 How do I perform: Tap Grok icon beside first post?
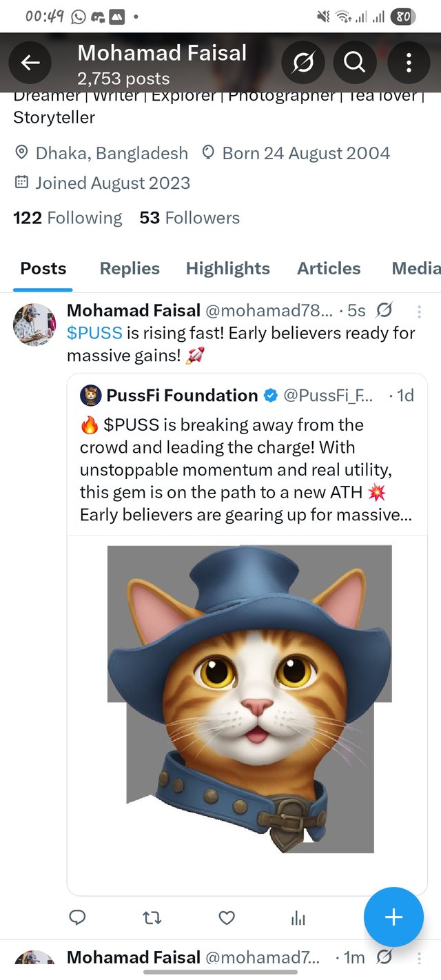point(384,311)
